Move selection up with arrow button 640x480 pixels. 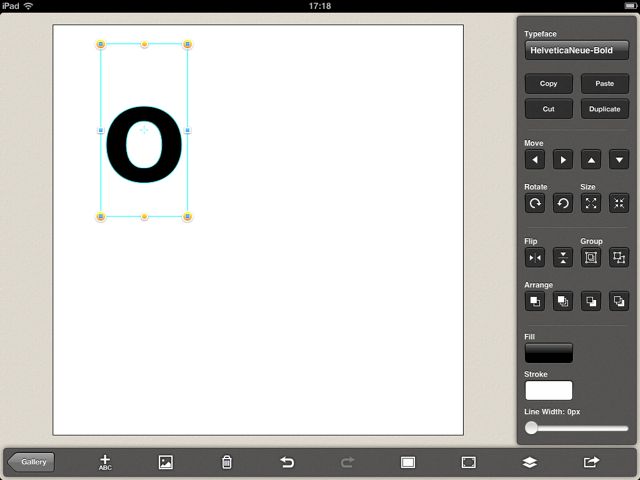click(591, 160)
